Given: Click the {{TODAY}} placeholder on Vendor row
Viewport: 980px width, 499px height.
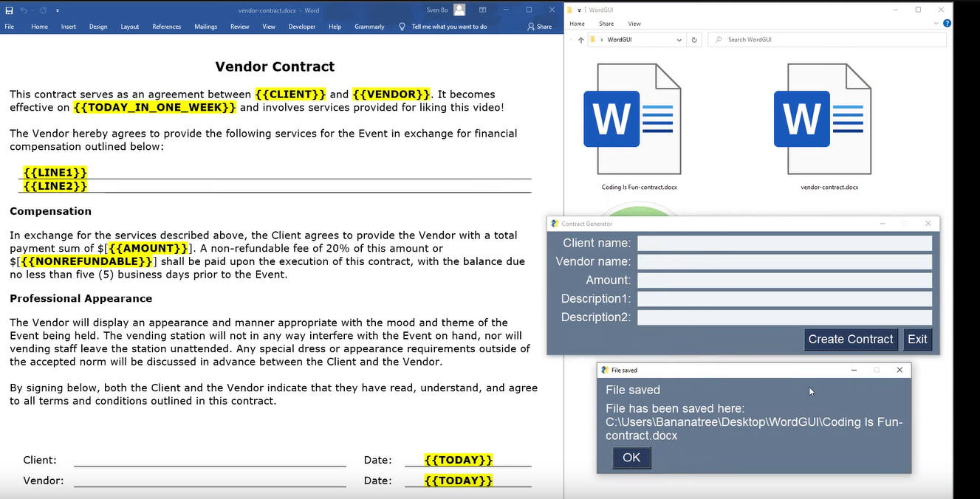Looking at the screenshot, I should (459, 481).
